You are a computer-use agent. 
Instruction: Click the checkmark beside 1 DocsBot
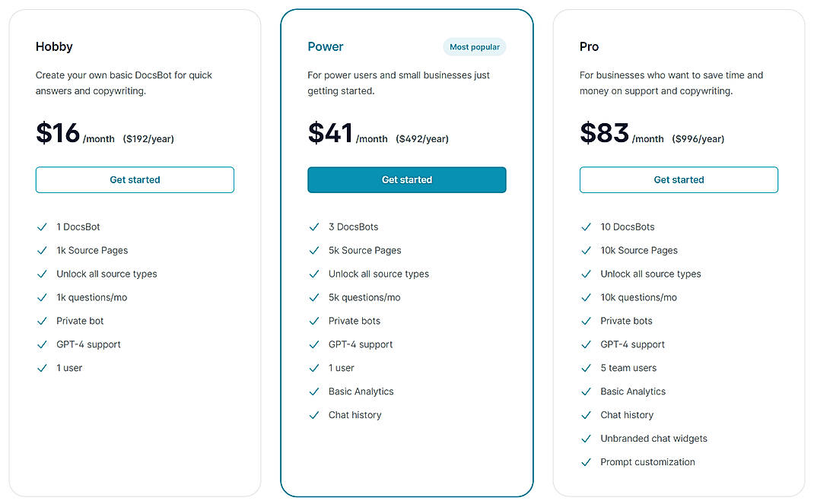(x=43, y=227)
